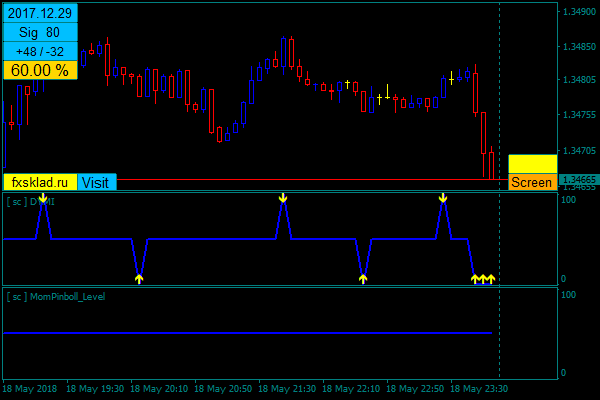The image size is (600, 400).
Task: Click the Visit button
Action: click(x=97, y=182)
